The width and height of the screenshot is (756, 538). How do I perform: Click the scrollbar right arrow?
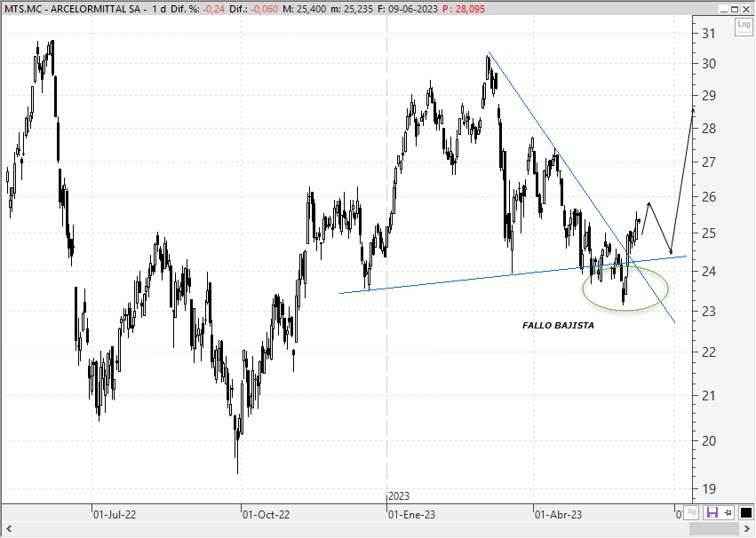(x=747, y=530)
